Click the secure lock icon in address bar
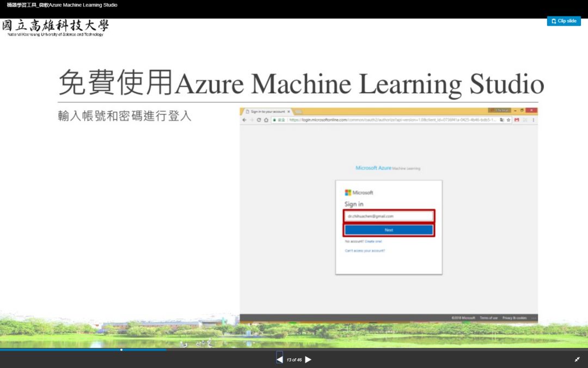Screen dimensions: 588x368 [x=275, y=120]
